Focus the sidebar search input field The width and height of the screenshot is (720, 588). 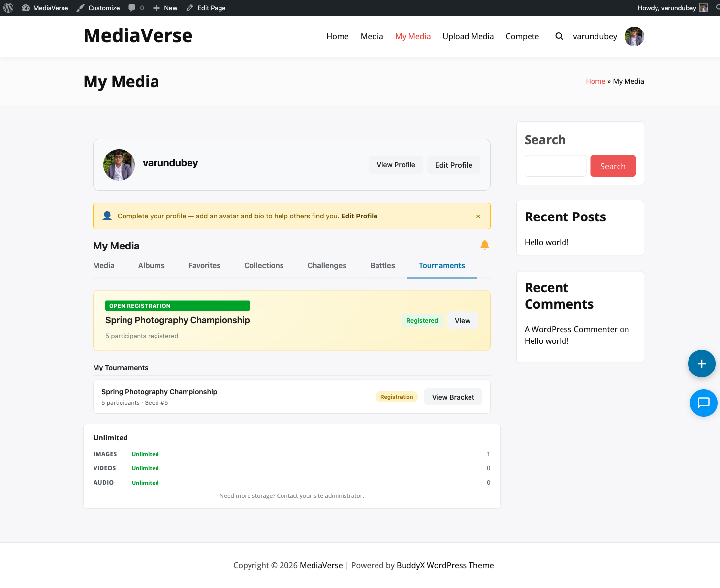(555, 166)
